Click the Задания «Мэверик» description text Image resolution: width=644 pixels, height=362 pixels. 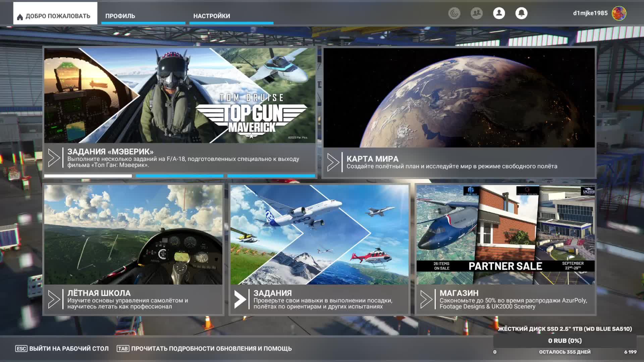click(183, 162)
